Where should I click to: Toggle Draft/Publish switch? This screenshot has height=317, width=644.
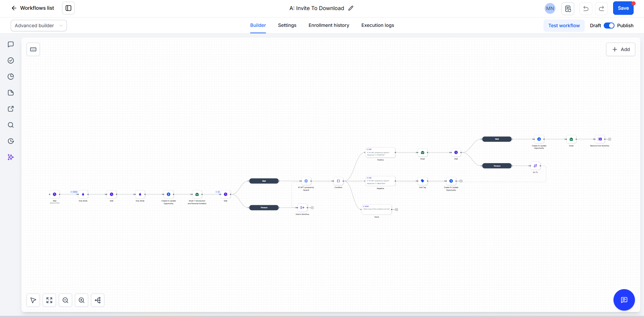[609, 26]
